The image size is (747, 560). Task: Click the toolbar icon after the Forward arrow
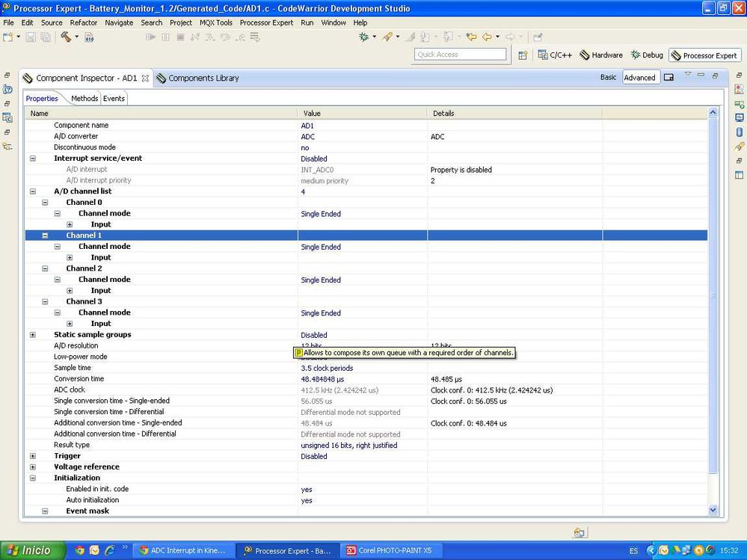pyautogui.click(x=538, y=37)
